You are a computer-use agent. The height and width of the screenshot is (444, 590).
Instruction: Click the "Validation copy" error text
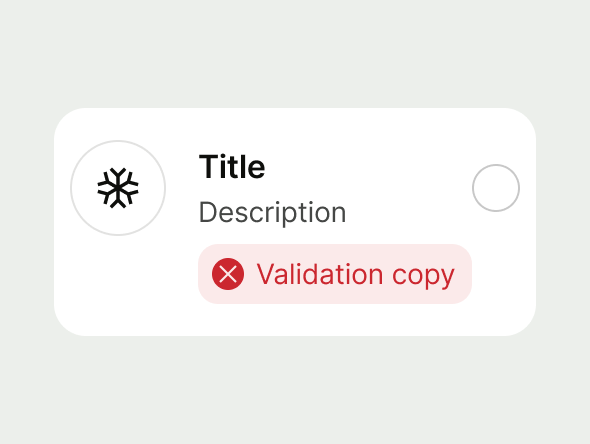tap(356, 275)
